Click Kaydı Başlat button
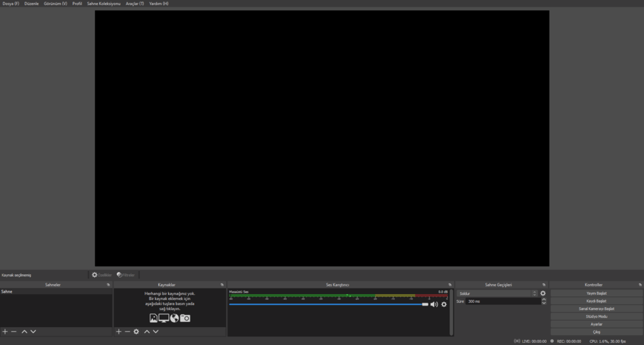The height and width of the screenshot is (345, 644). tap(596, 301)
